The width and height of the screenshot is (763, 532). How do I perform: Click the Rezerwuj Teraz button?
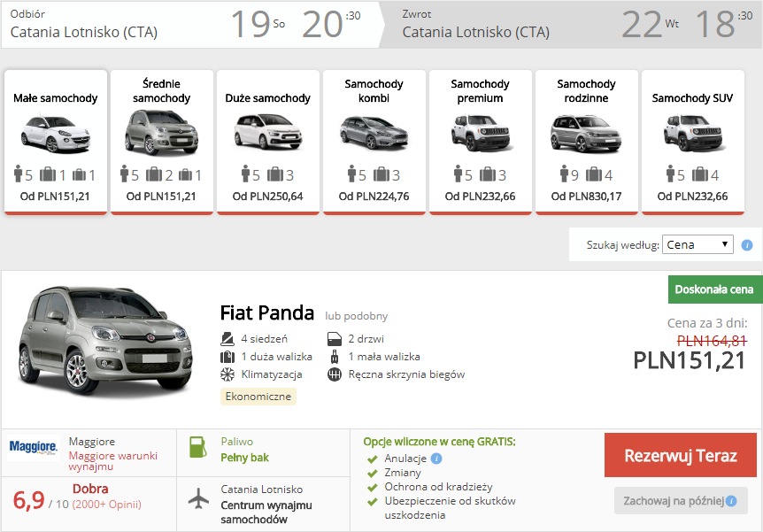point(681,456)
